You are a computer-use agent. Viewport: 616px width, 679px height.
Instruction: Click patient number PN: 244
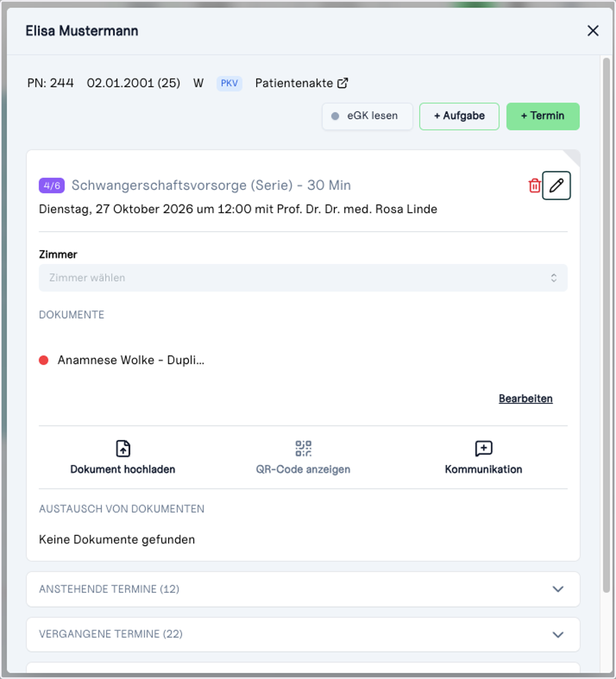click(50, 83)
